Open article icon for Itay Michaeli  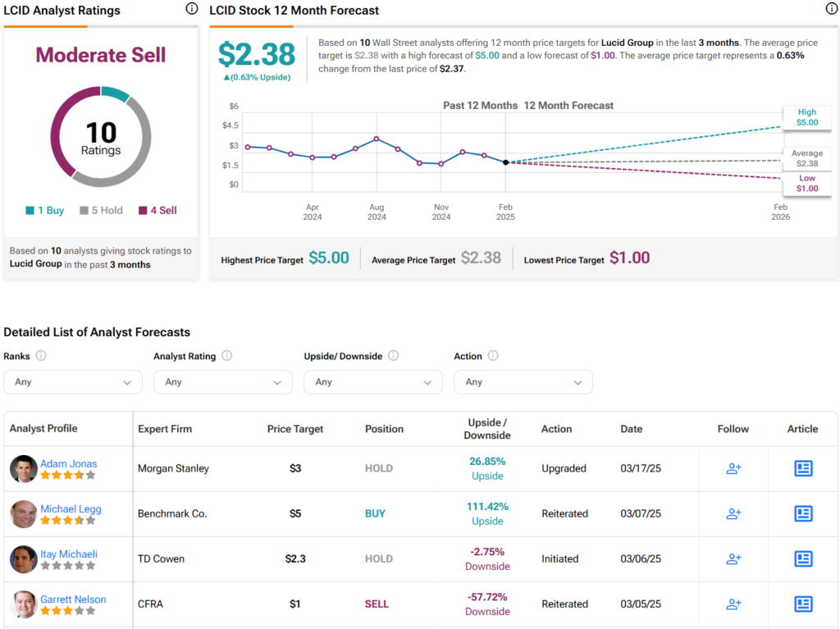(x=803, y=558)
